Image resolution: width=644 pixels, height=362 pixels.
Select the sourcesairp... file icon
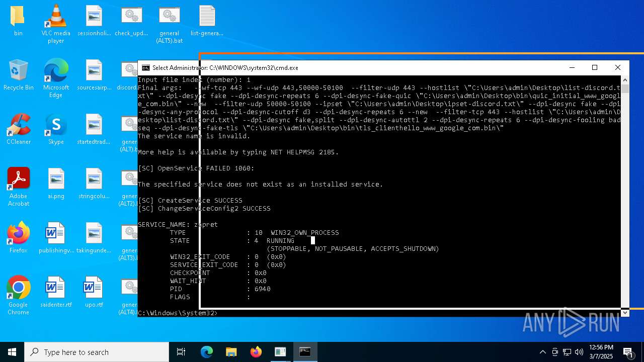[x=94, y=74]
